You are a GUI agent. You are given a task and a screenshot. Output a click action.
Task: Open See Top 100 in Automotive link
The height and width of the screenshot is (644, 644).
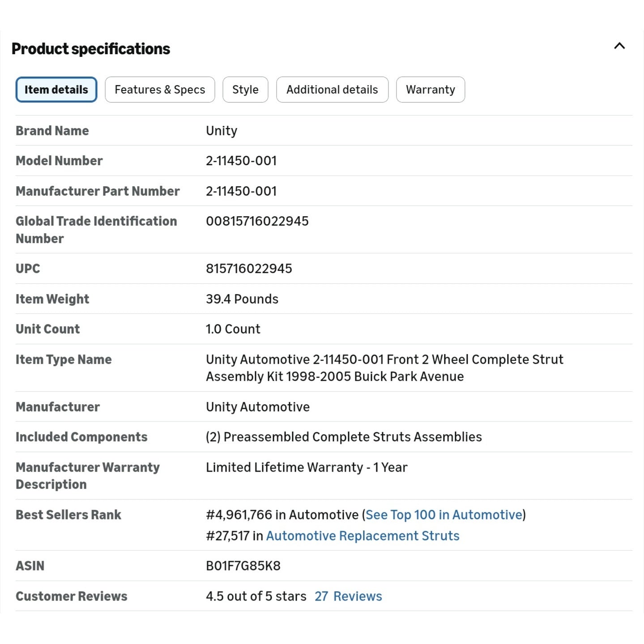click(x=444, y=515)
